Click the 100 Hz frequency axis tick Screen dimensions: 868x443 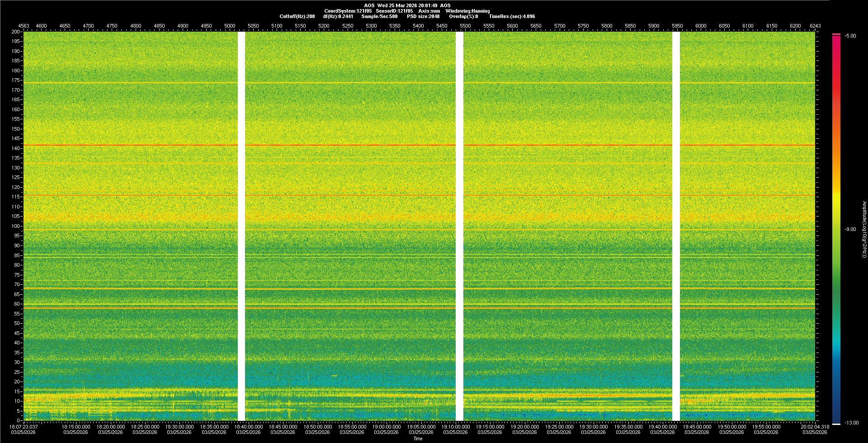[16, 226]
